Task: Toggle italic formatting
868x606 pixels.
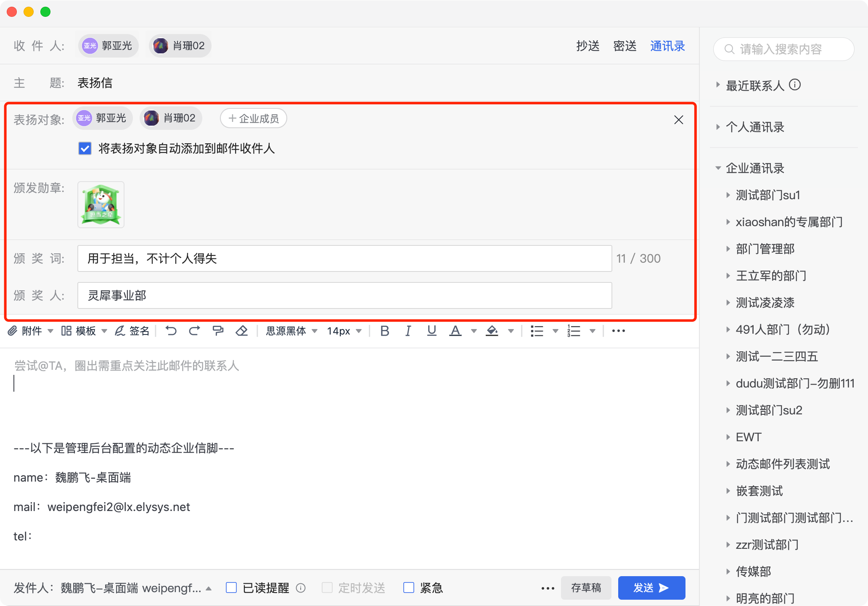Action: [x=408, y=331]
